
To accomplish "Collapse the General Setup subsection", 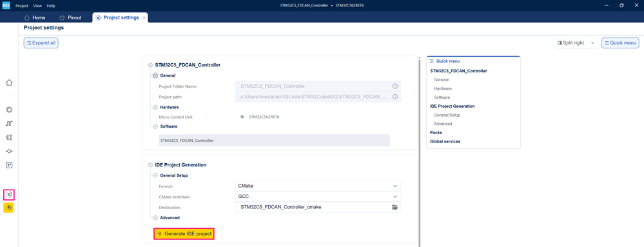I will [x=155, y=175].
